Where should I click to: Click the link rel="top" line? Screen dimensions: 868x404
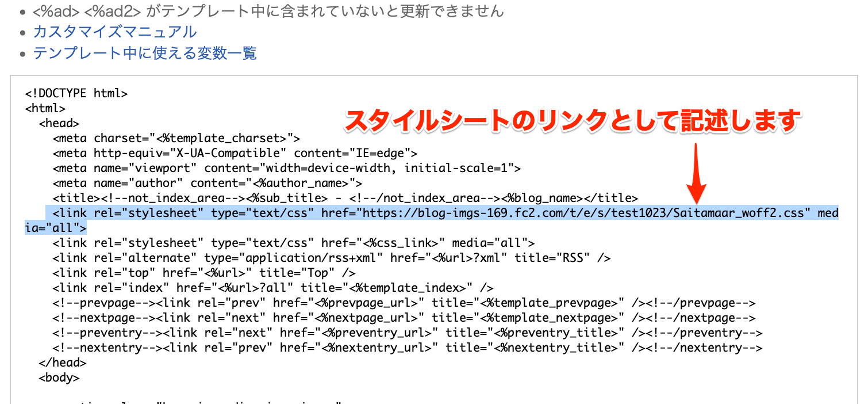(203, 273)
